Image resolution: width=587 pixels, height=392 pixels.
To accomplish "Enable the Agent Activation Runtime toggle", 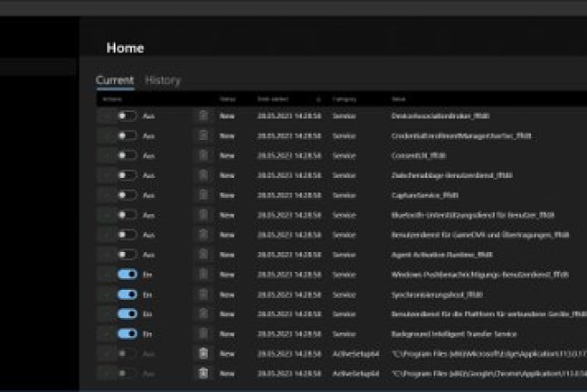I will 127,255.
